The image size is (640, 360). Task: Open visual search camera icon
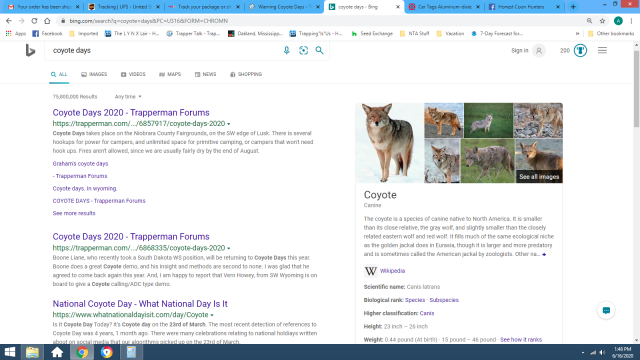303,50
